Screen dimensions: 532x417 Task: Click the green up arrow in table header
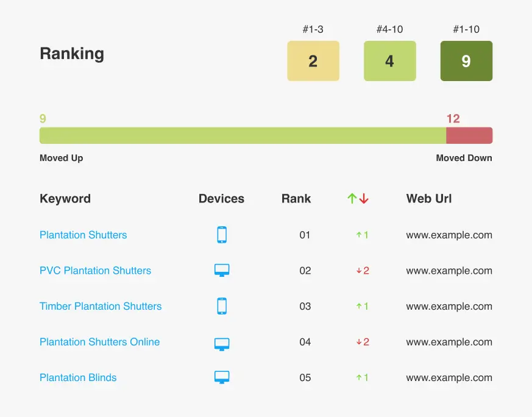pyautogui.click(x=352, y=199)
